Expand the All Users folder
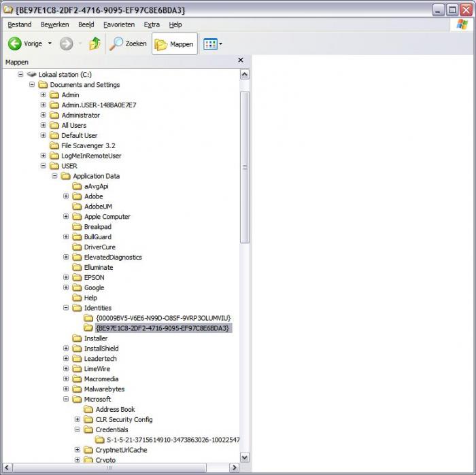This screenshot has height=475, width=476. pyautogui.click(x=44, y=125)
